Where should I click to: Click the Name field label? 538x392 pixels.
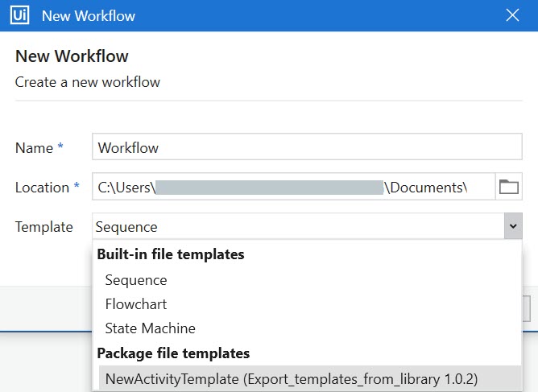coord(34,148)
